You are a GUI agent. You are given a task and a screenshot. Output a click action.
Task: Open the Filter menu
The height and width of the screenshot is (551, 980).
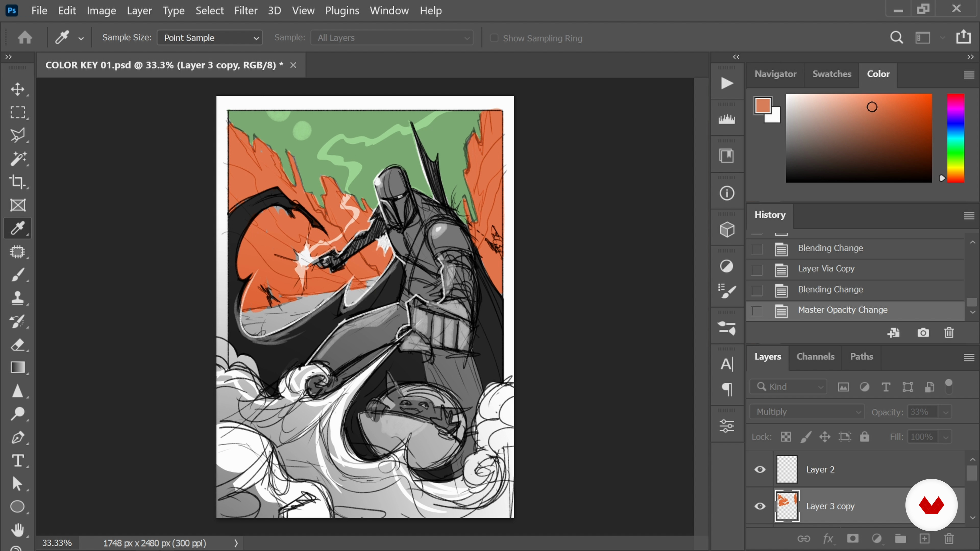pos(246,11)
